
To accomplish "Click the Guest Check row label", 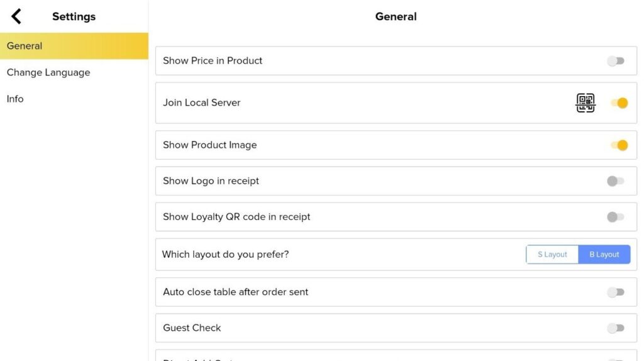I will pyautogui.click(x=192, y=328).
